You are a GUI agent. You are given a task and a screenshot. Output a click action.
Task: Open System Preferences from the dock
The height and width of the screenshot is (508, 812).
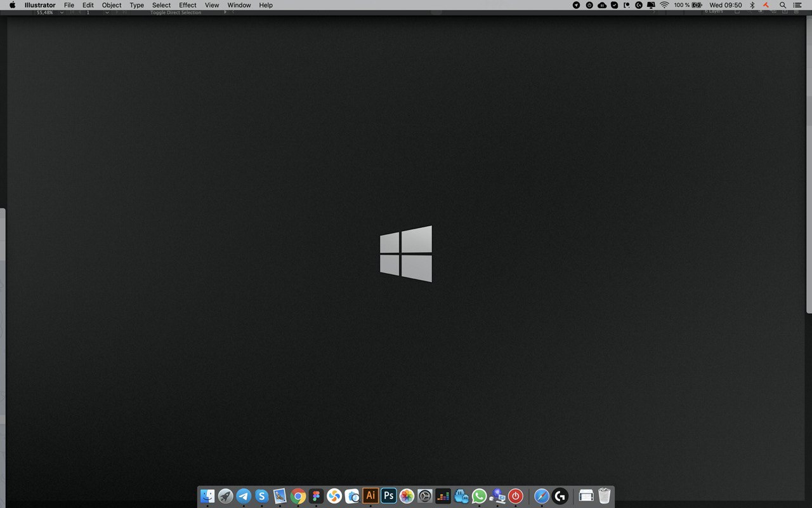(x=425, y=496)
